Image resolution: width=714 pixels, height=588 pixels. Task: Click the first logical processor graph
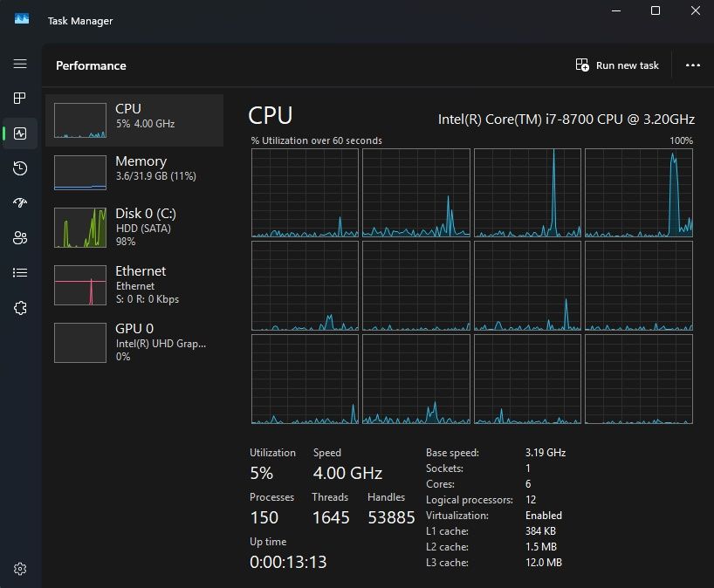306,193
